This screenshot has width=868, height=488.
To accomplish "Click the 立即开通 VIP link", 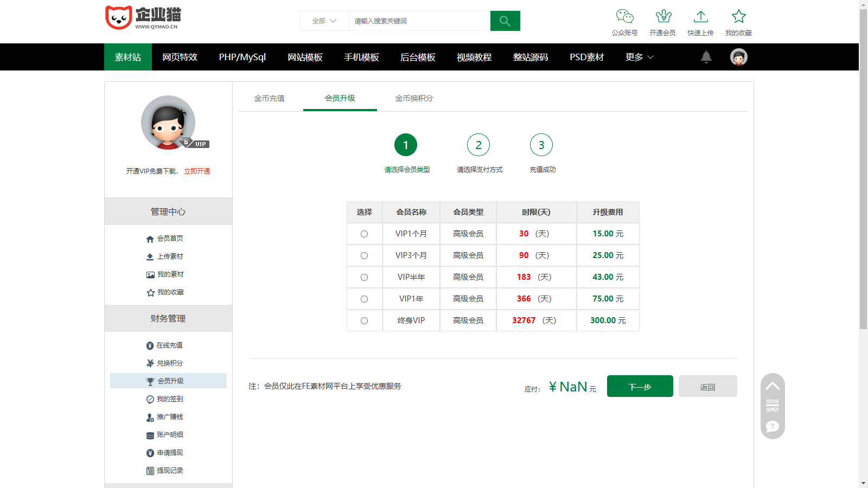I will 196,170.
